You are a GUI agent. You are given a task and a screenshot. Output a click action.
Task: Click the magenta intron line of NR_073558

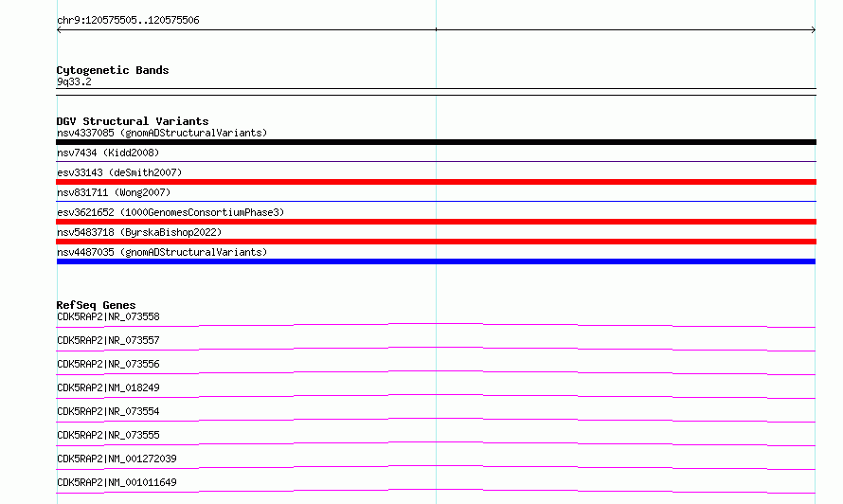(x=436, y=324)
